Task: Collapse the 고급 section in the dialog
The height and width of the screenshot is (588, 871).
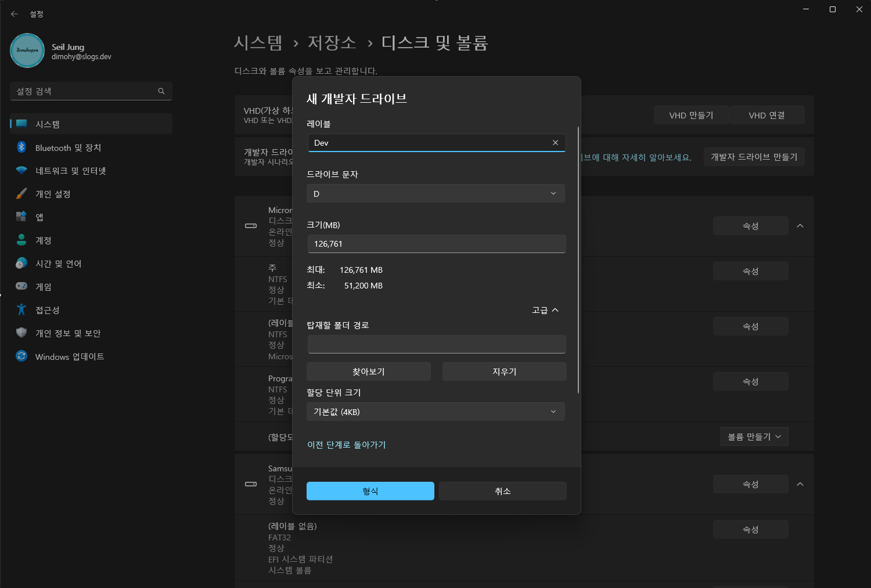Action: click(x=545, y=310)
